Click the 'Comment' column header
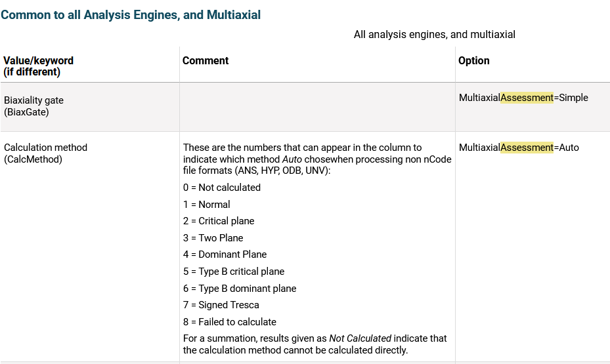The width and height of the screenshot is (610, 364). click(x=206, y=60)
